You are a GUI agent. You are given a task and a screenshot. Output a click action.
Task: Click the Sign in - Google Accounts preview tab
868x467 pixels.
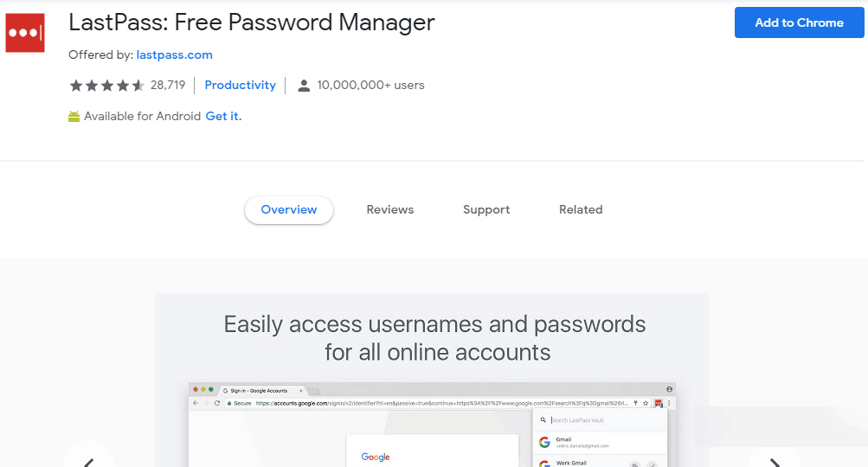pyautogui.click(x=262, y=391)
